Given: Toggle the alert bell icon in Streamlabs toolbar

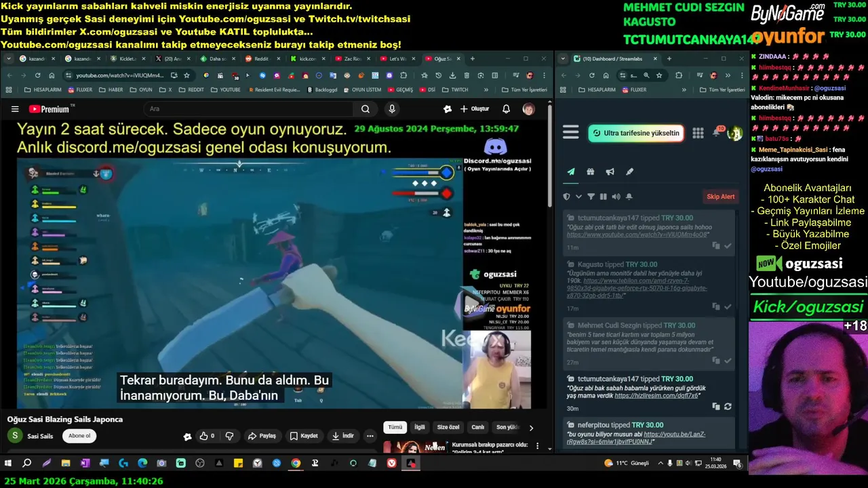Looking at the screenshot, I should coord(629,197).
